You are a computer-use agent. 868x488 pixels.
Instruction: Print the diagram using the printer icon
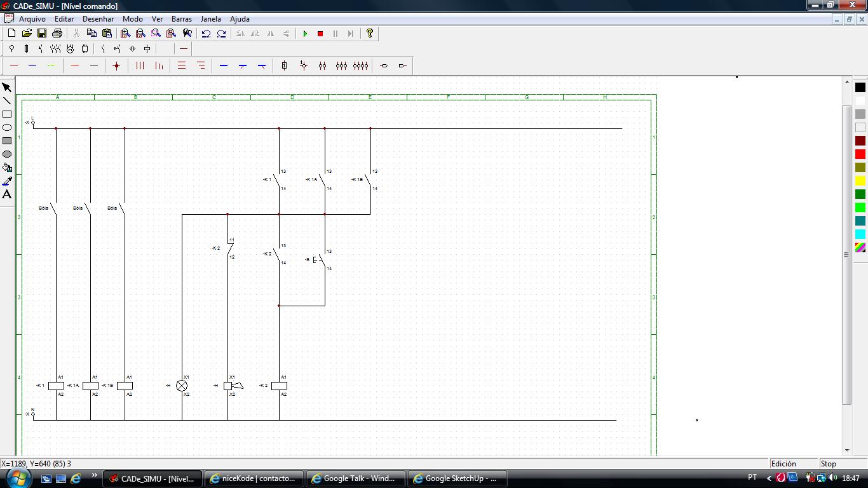click(x=57, y=33)
